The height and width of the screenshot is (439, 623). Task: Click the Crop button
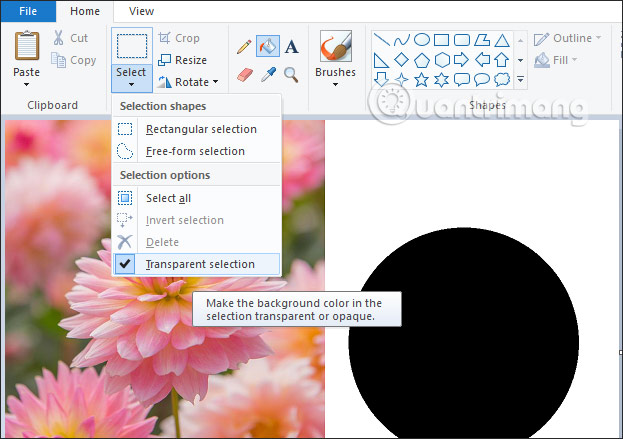coord(179,38)
